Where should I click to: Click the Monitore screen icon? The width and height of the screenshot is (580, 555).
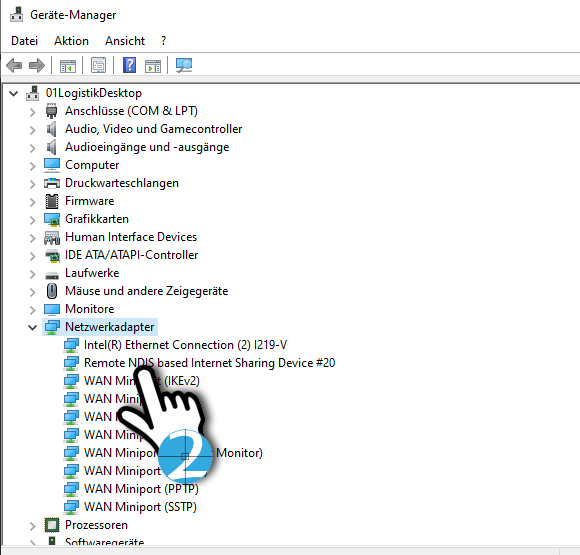52,309
